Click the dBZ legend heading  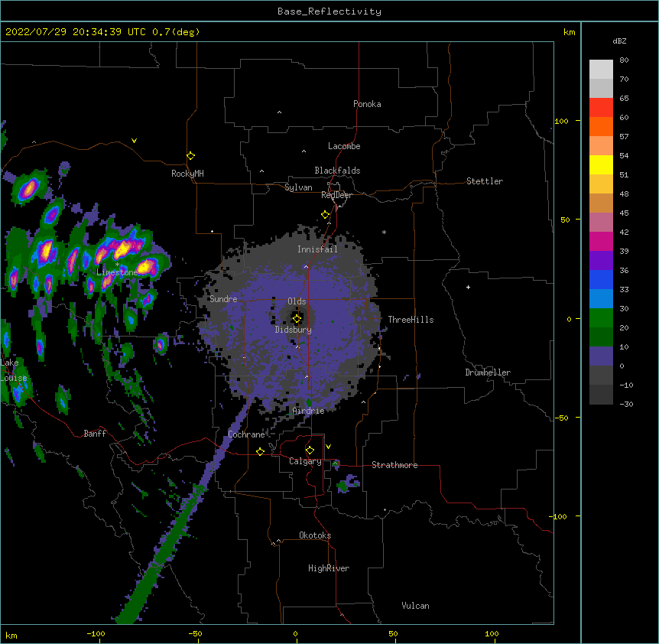pos(619,41)
